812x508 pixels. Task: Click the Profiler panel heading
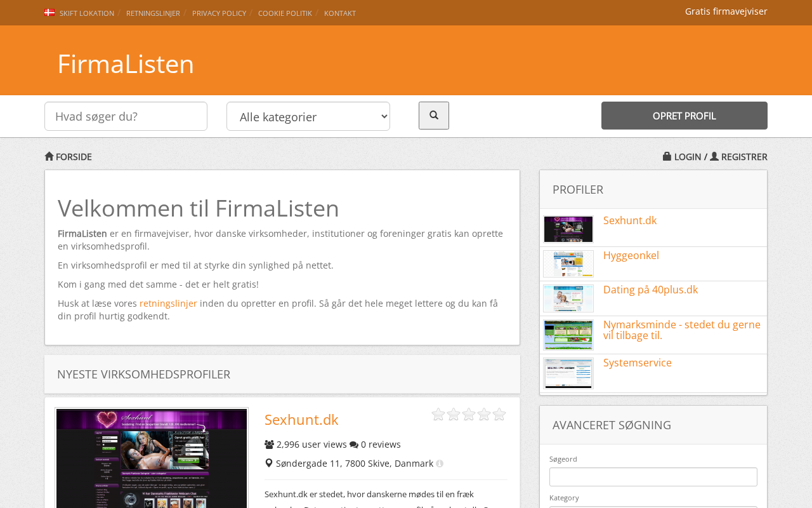coord(578,189)
